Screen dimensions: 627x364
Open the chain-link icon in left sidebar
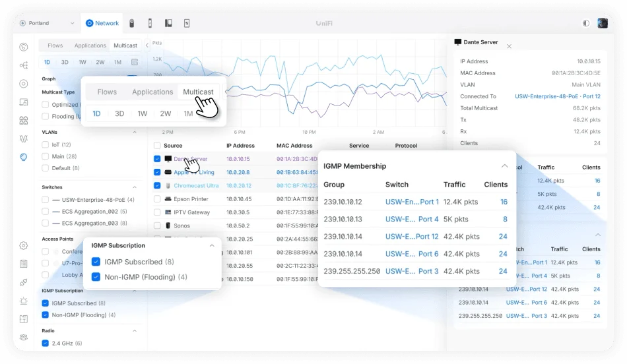(x=24, y=282)
